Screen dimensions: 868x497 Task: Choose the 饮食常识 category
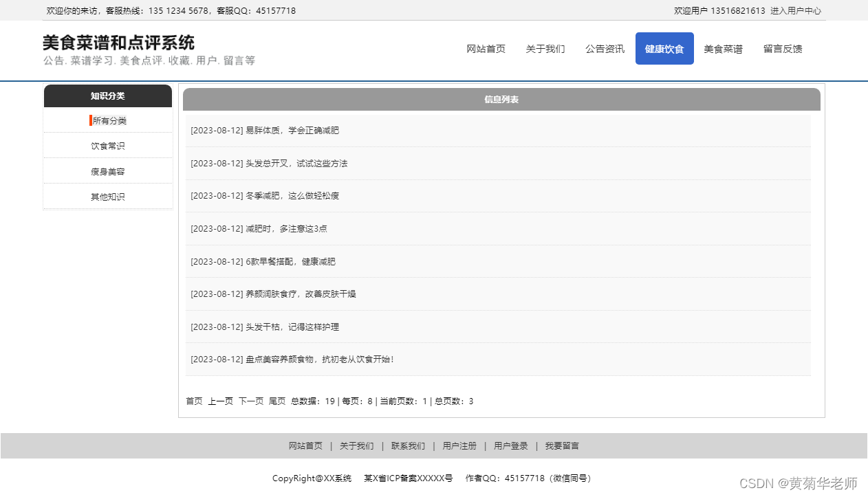(108, 145)
